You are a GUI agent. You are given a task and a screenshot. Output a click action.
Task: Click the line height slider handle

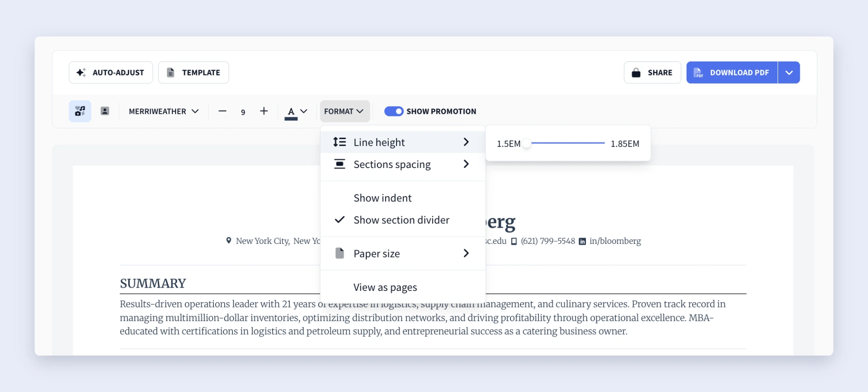[x=527, y=143]
